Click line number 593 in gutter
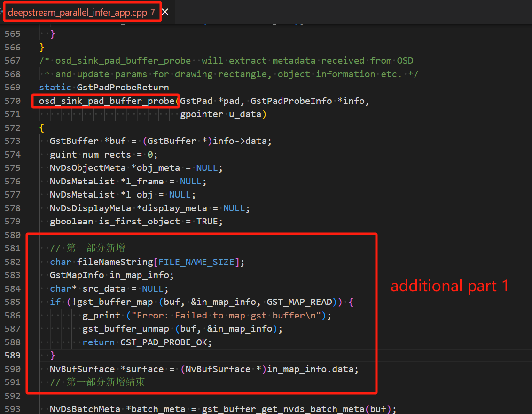Screen dimensions: 532x414 [x=13, y=409]
